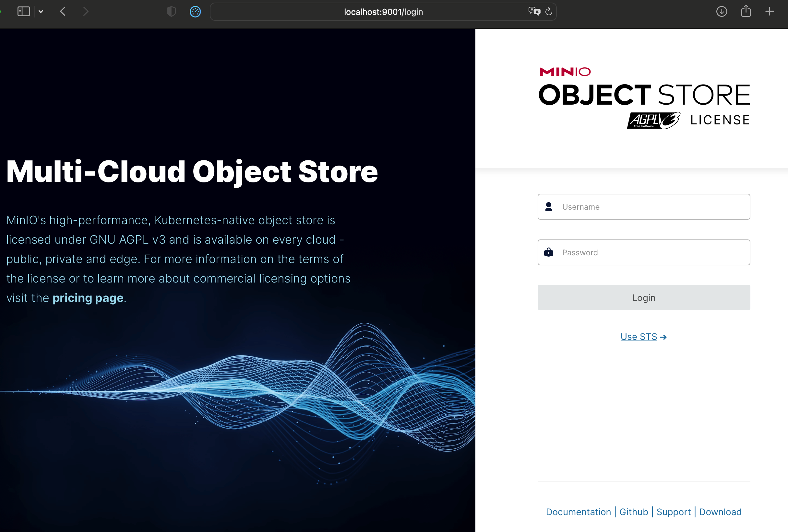Image resolution: width=788 pixels, height=532 pixels.
Task: Go forward with the forward arrow
Action: tap(86, 12)
